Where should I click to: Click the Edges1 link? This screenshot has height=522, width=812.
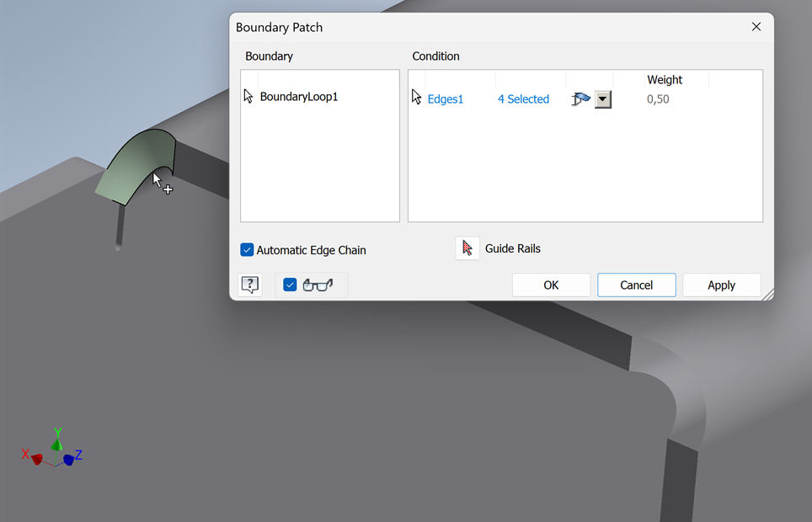(x=444, y=99)
